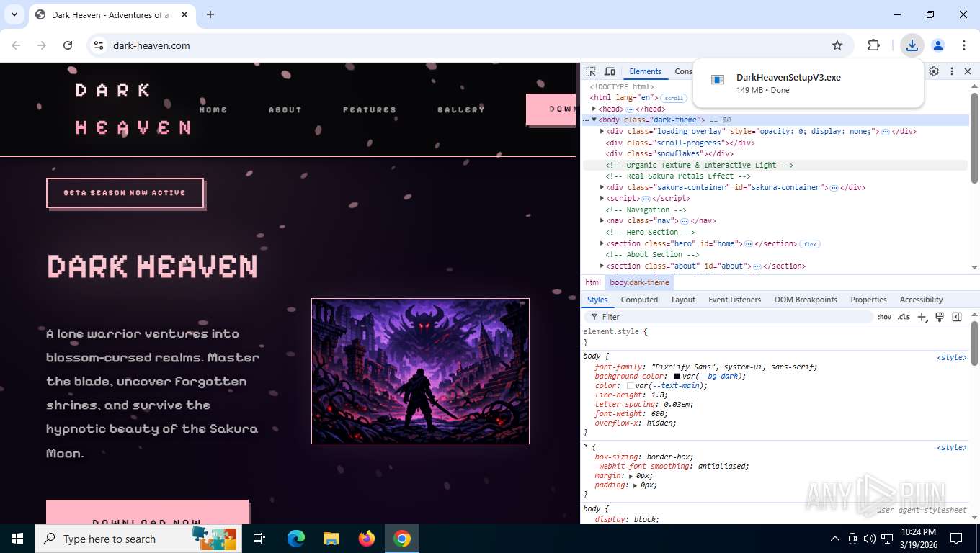Open a new browser tab

pyautogui.click(x=210, y=14)
